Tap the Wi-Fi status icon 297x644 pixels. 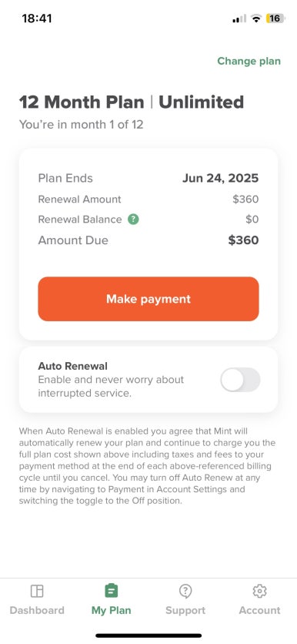click(256, 18)
